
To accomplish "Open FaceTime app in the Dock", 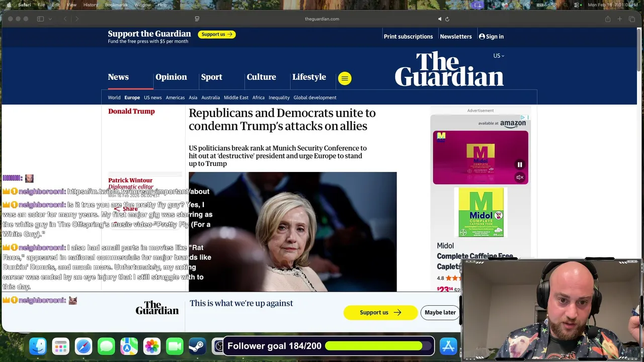I will tap(175, 346).
